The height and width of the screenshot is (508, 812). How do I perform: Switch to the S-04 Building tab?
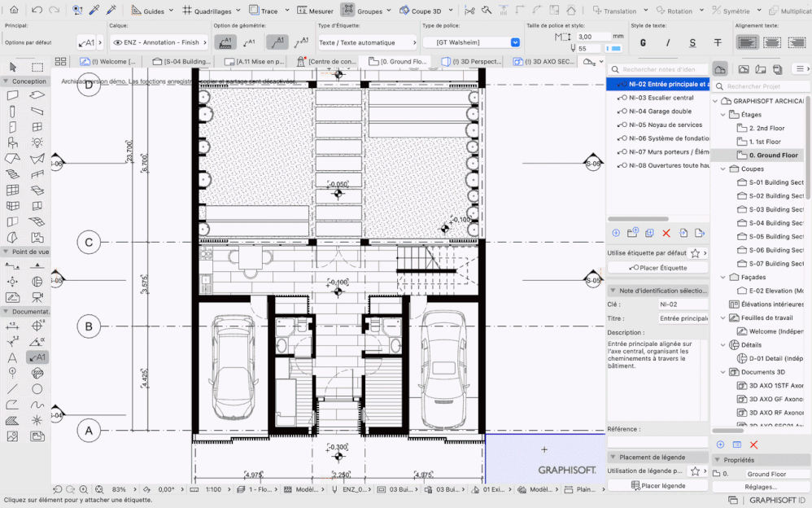(181, 61)
